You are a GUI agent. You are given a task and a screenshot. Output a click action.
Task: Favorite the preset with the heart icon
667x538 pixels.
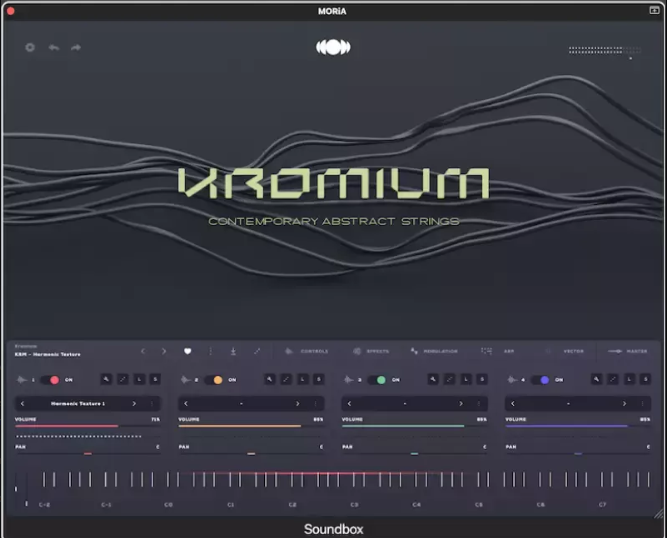(x=188, y=351)
